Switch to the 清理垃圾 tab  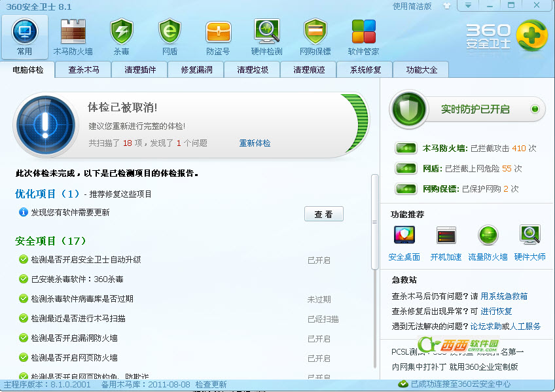pyautogui.click(x=253, y=70)
